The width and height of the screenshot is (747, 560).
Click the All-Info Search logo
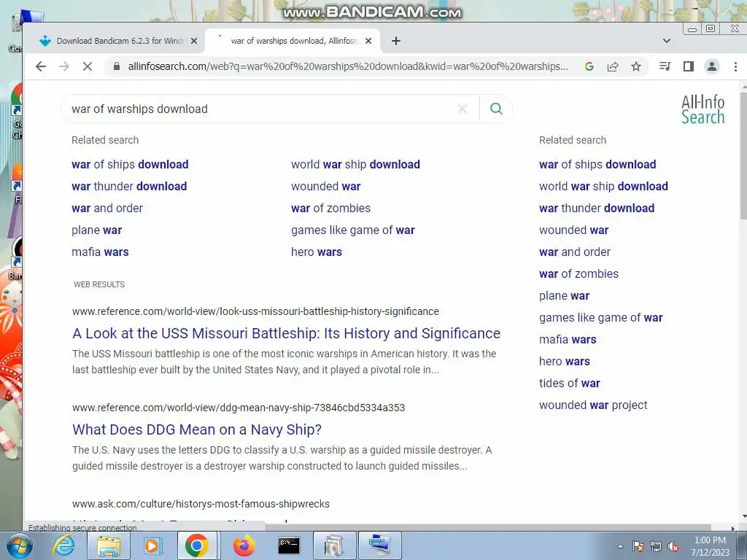click(x=703, y=109)
